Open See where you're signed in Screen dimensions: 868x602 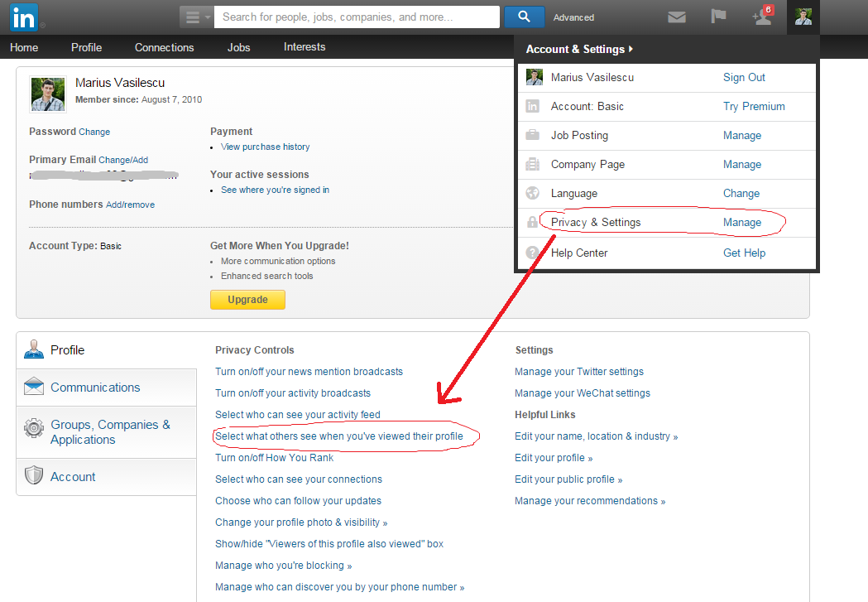tap(275, 190)
